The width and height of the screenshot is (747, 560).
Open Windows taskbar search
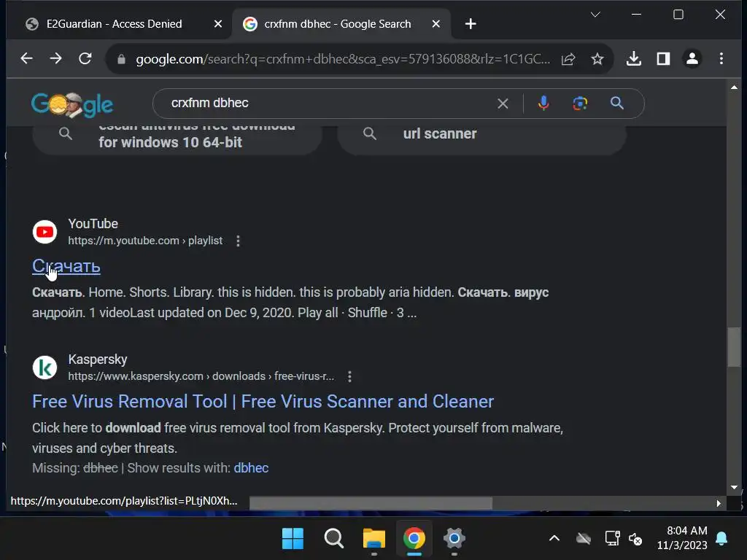pos(333,539)
